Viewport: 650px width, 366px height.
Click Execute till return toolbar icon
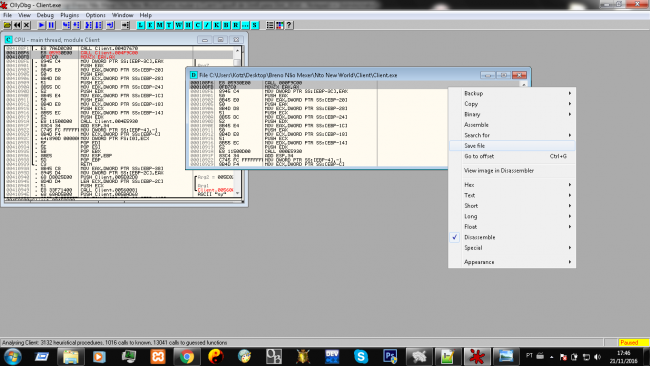pyautogui.click(x=110, y=25)
